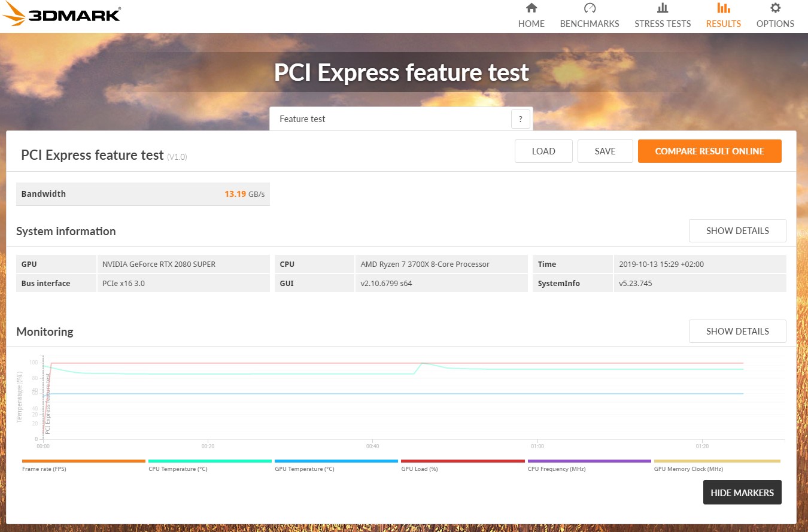The image size is (808, 532).
Task: Toggle CPU Frequency (MHz) legend swatch
Action: click(x=590, y=461)
